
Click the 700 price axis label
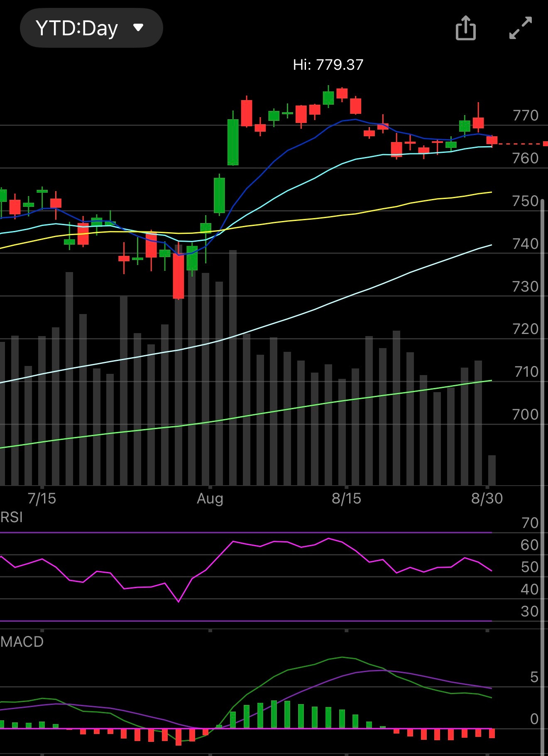point(526,415)
